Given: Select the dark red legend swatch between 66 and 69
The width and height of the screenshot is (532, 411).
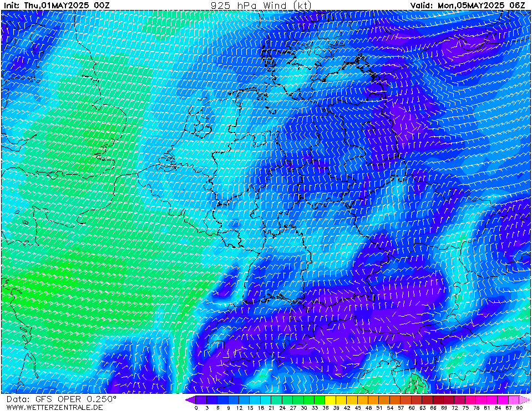Looking at the screenshot, I should point(439,400).
